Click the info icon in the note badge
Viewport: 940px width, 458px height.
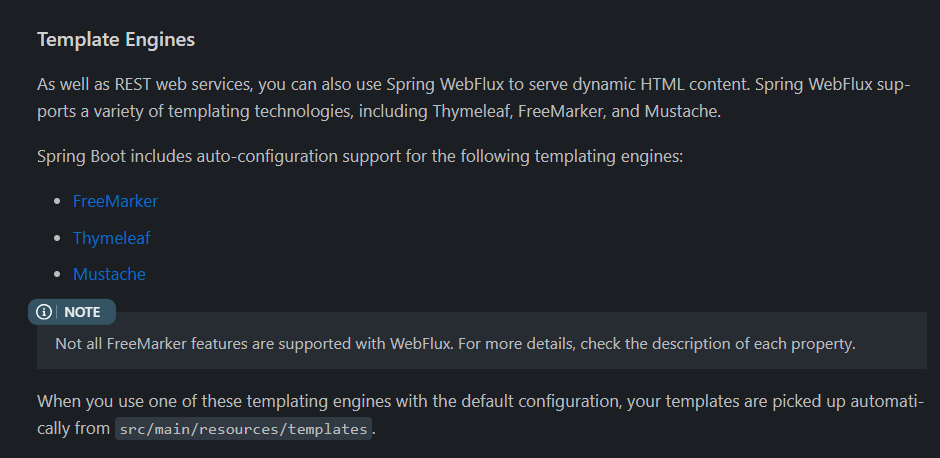pos(44,312)
